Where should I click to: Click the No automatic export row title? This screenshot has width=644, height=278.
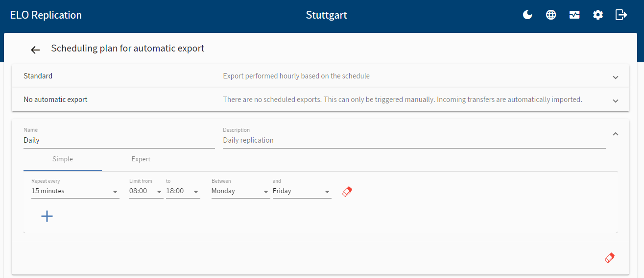point(55,100)
